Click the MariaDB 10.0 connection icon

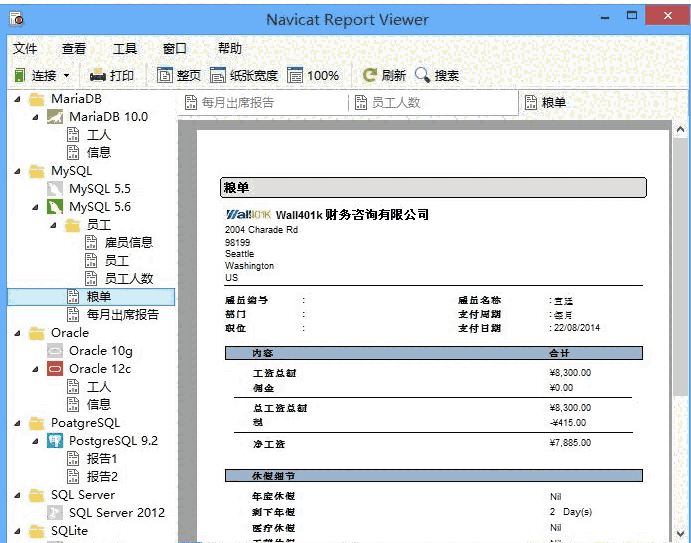click(x=55, y=117)
